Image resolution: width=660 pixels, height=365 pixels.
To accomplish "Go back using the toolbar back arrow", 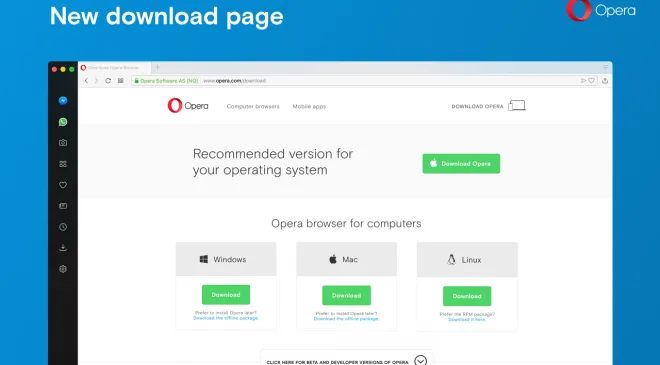I will point(86,80).
